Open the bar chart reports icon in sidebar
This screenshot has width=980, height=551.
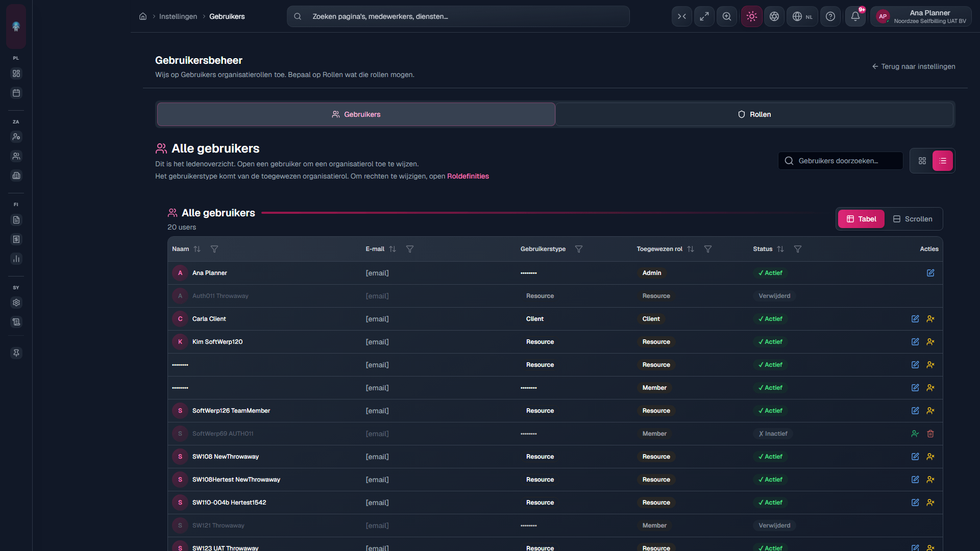pyautogui.click(x=16, y=259)
